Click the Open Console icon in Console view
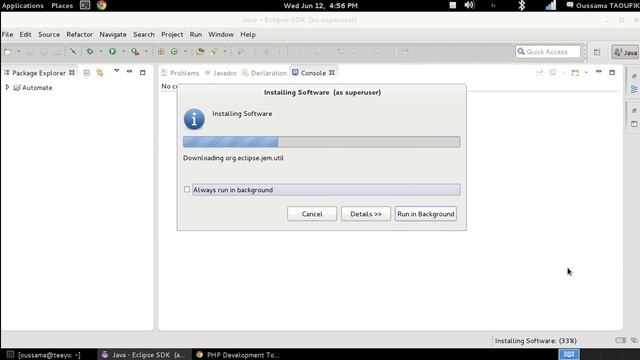640x360 pixels. point(575,73)
